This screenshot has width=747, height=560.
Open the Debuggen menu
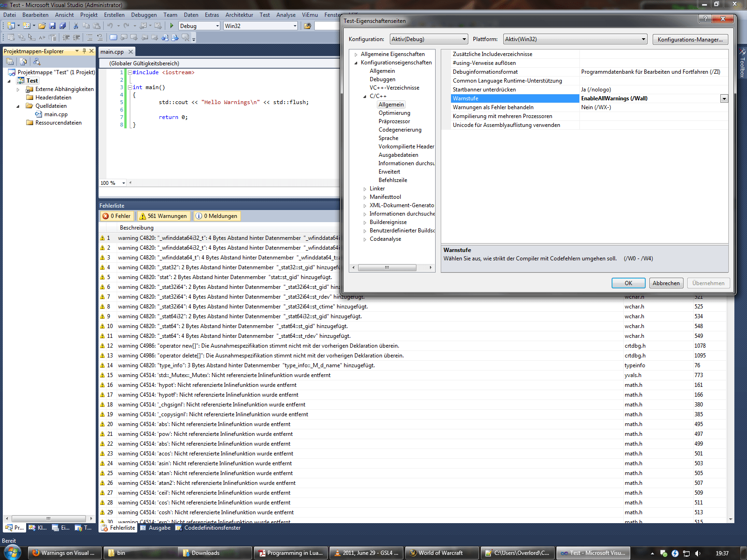144,15
